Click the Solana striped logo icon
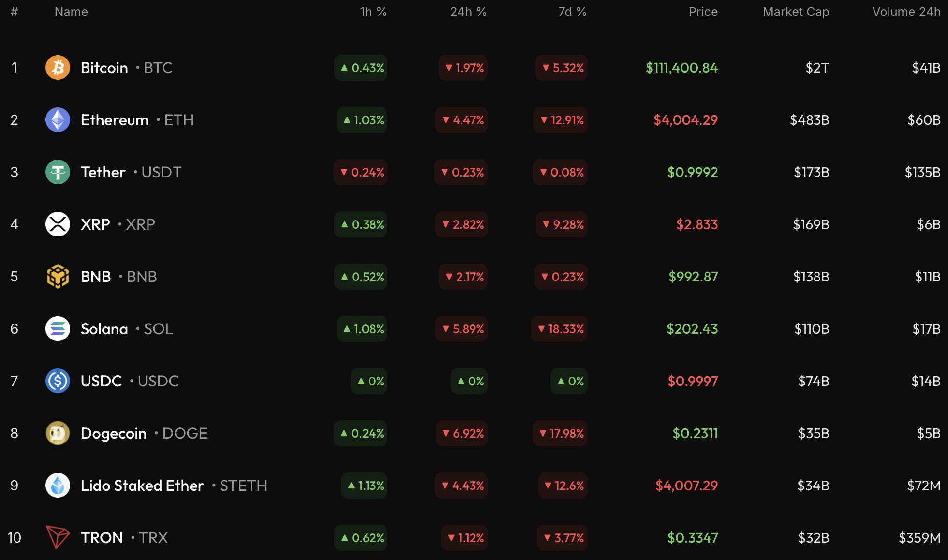The image size is (948, 560). point(58,329)
